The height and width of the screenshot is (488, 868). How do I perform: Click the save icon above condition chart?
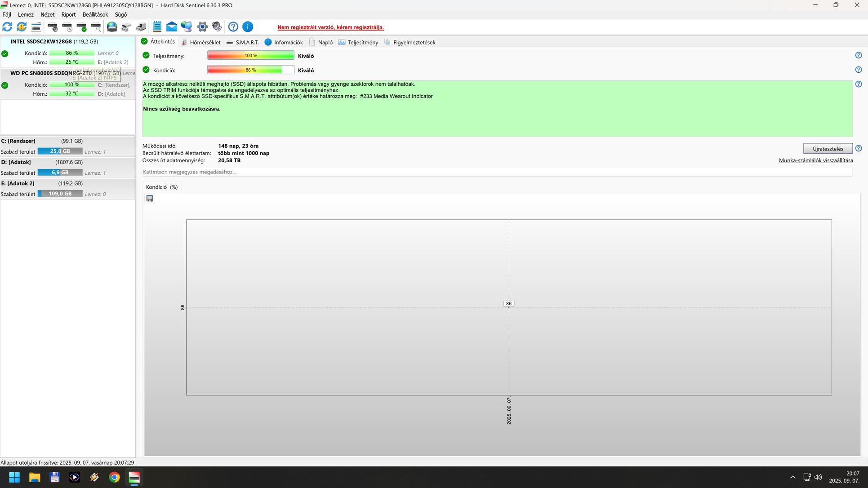[x=150, y=199]
